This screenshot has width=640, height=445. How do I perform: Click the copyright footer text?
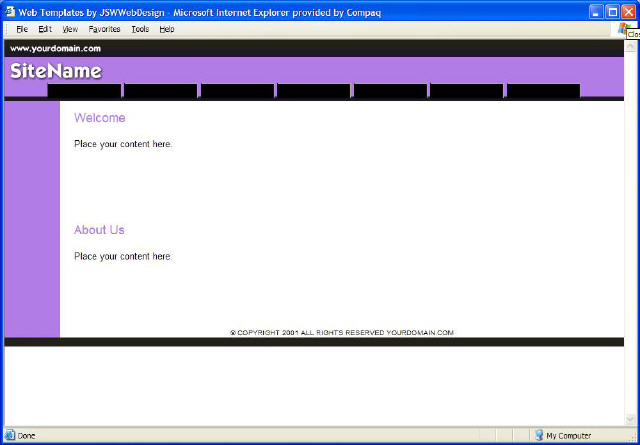(x=342, y=332)
